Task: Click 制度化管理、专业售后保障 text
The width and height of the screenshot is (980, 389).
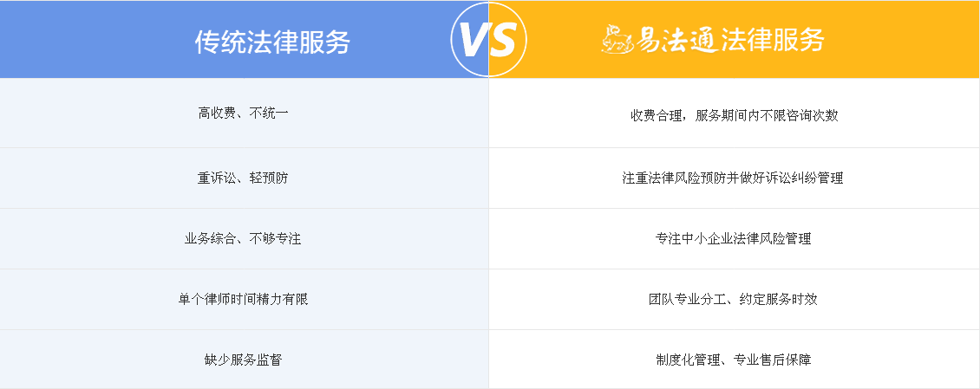Action: (x=733, y=360)
